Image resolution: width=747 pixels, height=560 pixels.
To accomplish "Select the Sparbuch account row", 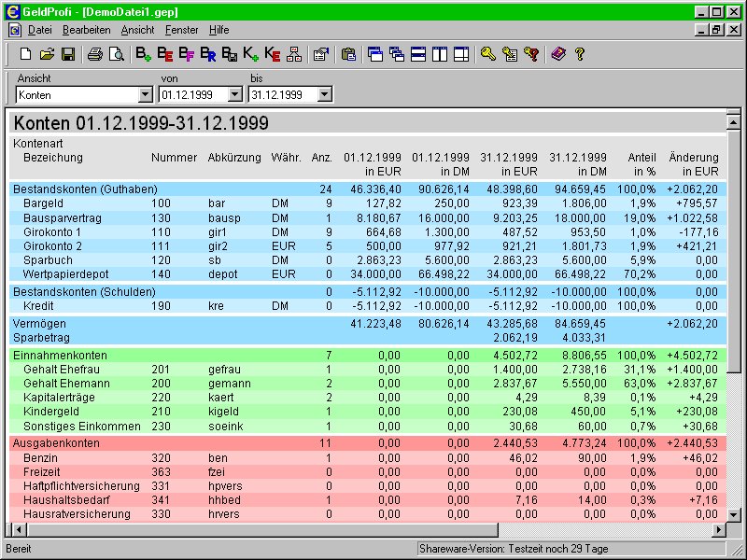I will pos(368,260).
